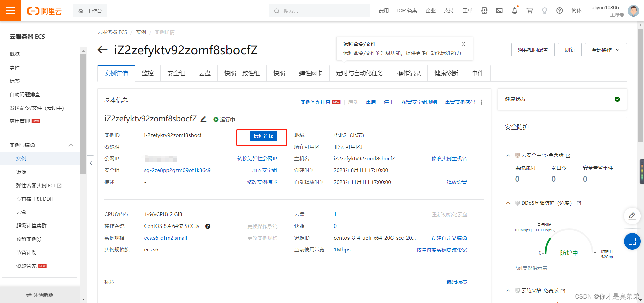Open Security Center external link icon
The width and height of the screenshot is (644, 303).
(568, 156)
